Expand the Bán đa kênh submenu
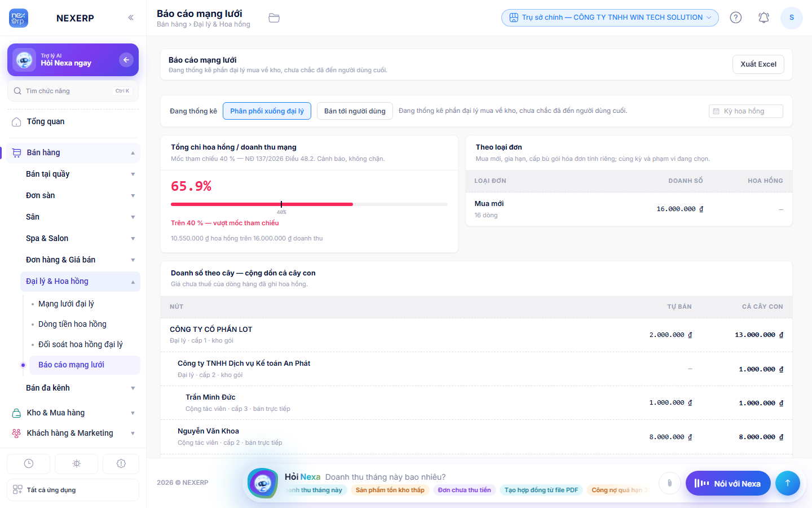 coord(133,388)
